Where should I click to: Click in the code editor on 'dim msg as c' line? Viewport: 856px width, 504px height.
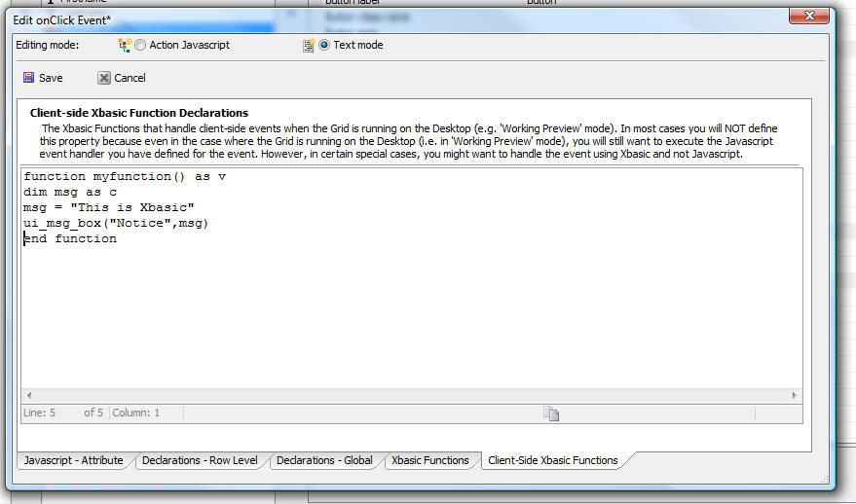[x=70, y=192]
